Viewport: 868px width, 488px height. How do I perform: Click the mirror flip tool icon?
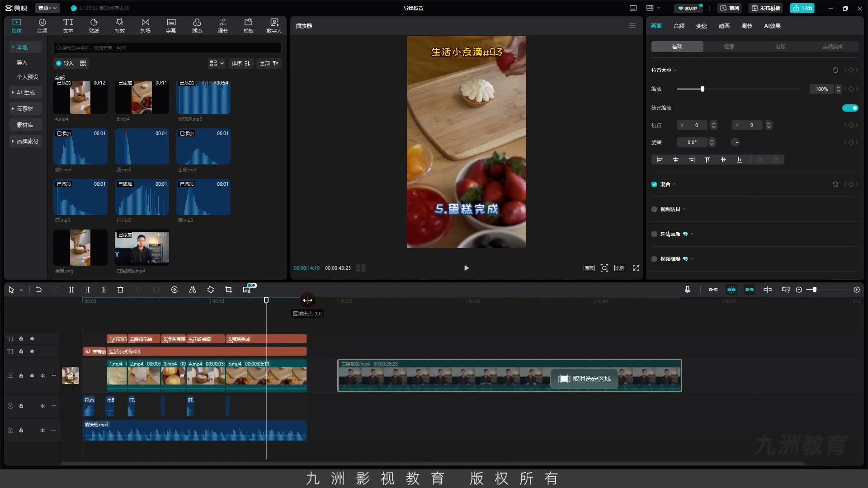pyautogui.click(x=192, y=290)
